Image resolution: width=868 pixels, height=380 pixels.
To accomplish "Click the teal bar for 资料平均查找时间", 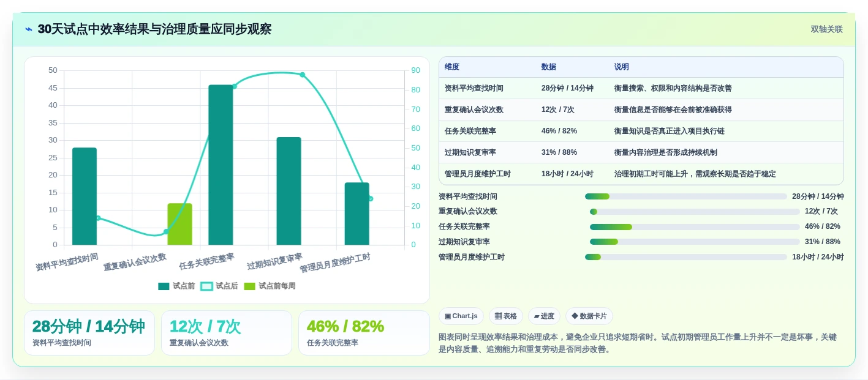I will pos(85,196).
